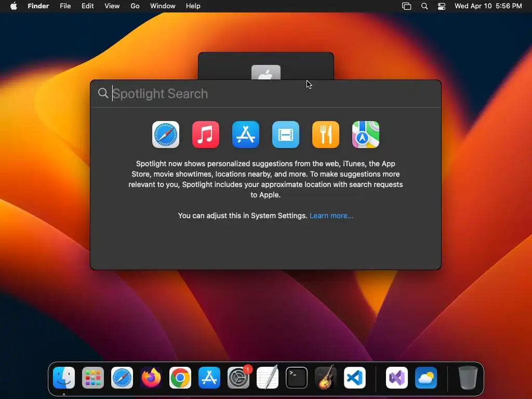Image resolution: width=532 pixels, height=399 pixels.
Task: Open the Edit menu
Action: pos(87,6)
